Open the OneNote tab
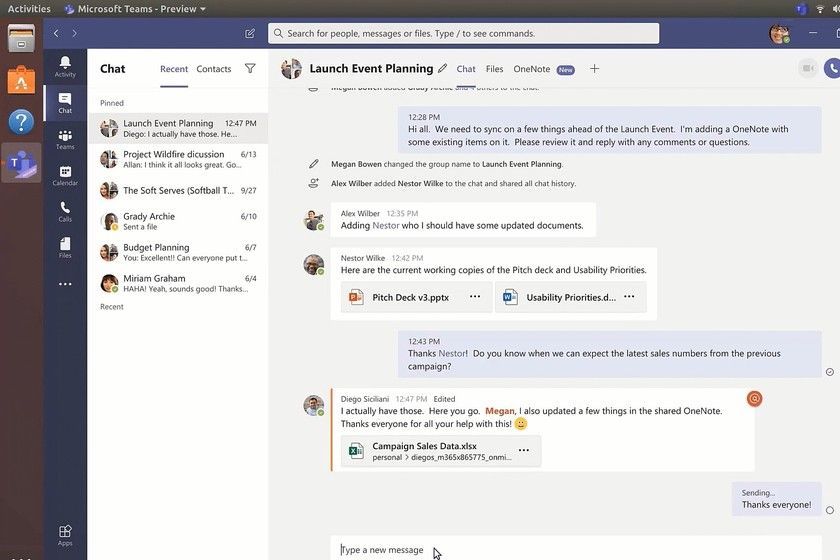 [x=531, y=69]
